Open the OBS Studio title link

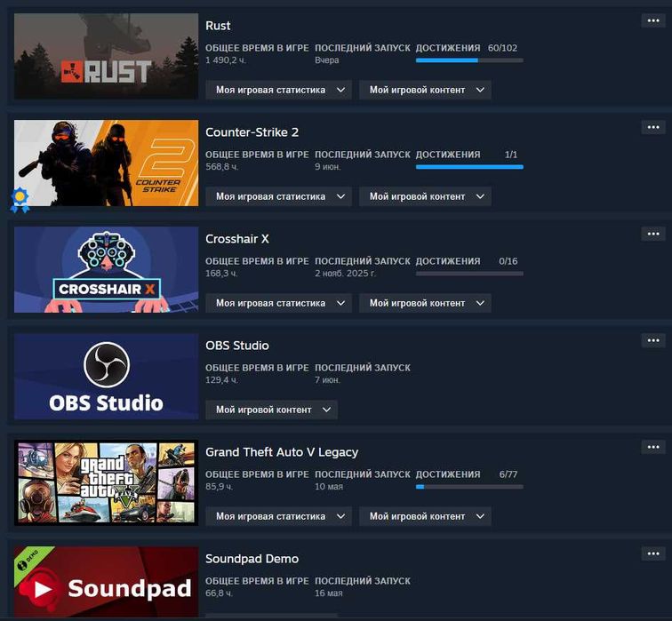point(237,346)
